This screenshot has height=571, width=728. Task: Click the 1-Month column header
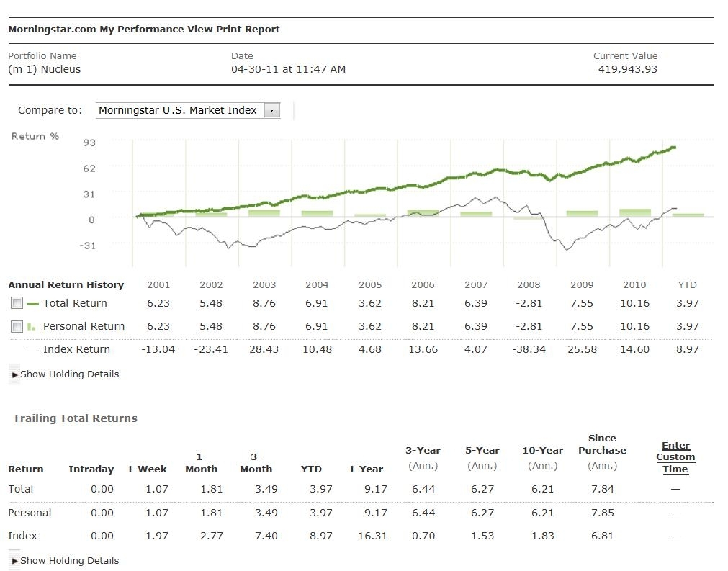202,463
